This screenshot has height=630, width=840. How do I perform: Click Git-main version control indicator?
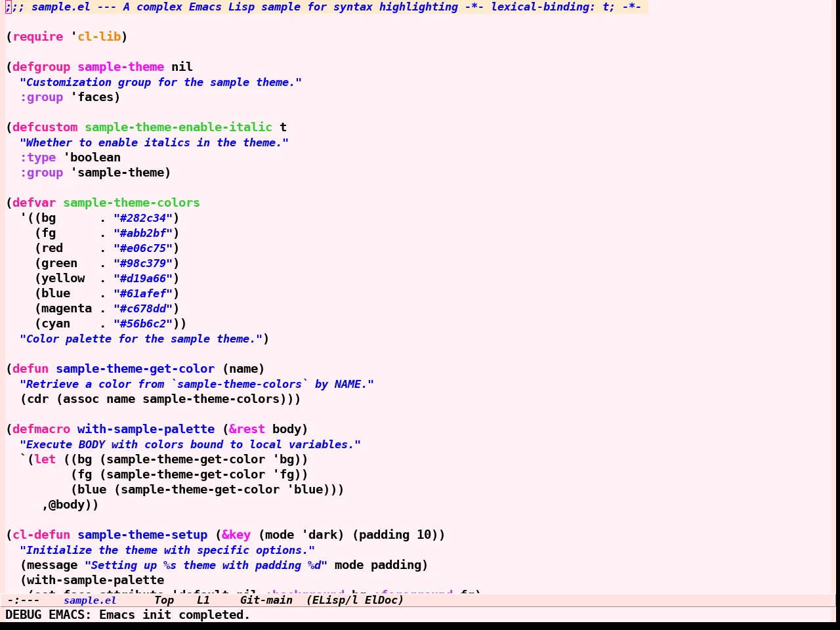pyautogui.click(x=266, y=600)
